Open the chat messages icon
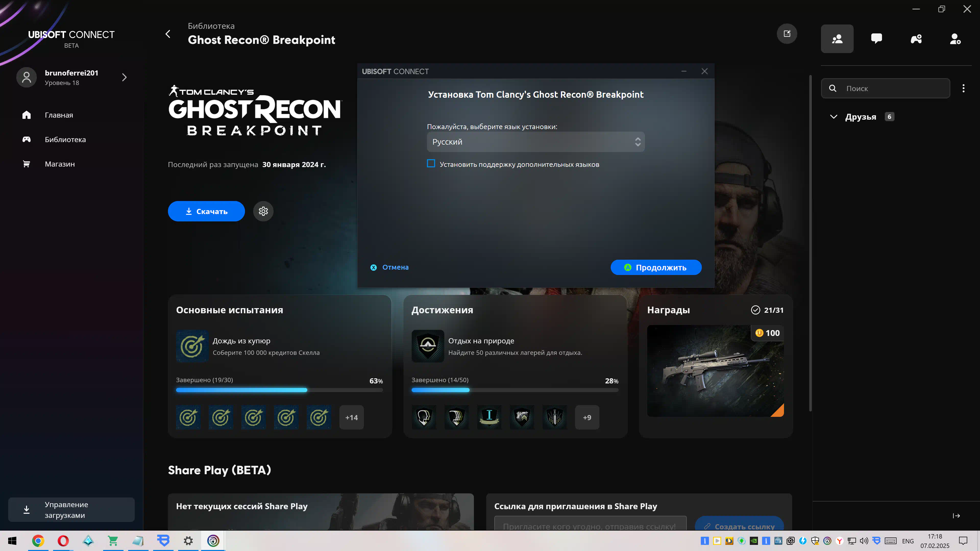Image resolution: width=980 pixels, height=551 pixels. click(877, 39)
